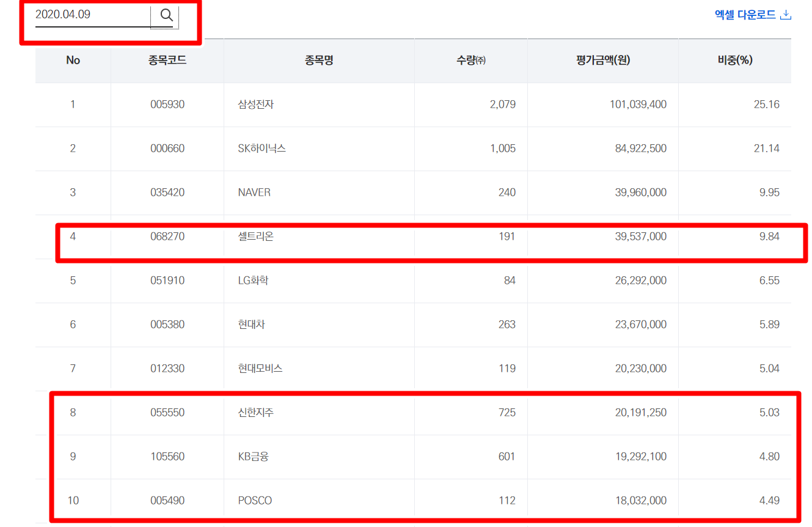Click stock code 051910
Viewport: 812px width, 527px height.
(167, 281)
